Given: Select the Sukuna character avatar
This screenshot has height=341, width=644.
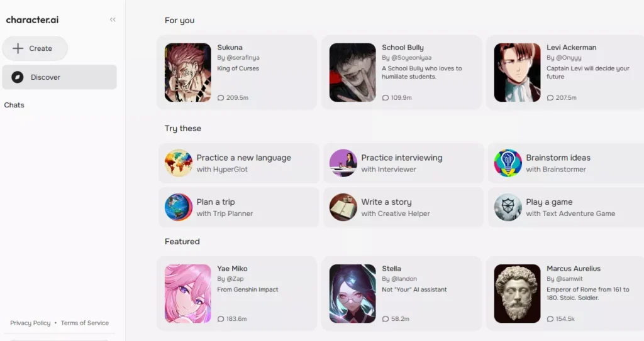Looking at the screenshot, I should click(x=187, y=73).
